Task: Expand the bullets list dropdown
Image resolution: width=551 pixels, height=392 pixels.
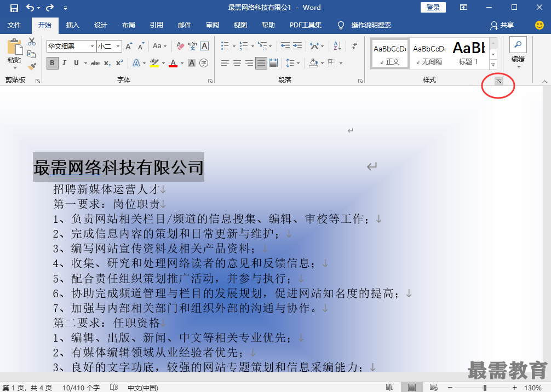Action: (x=234, y=46)
